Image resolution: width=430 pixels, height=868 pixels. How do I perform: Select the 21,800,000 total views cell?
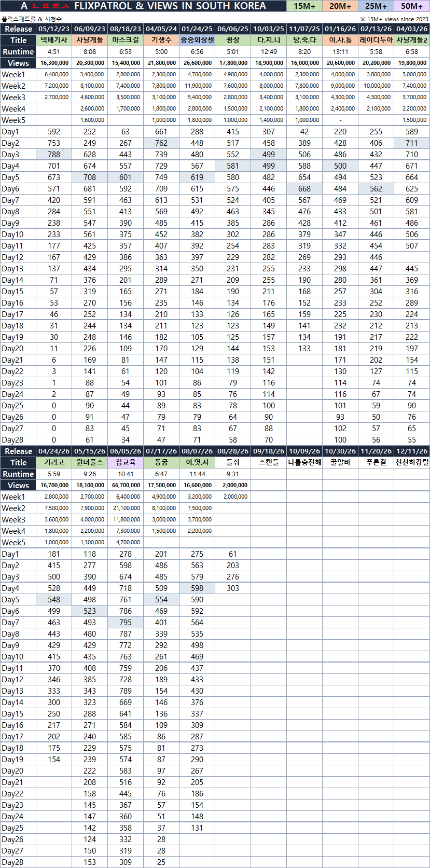pos(161,63)
